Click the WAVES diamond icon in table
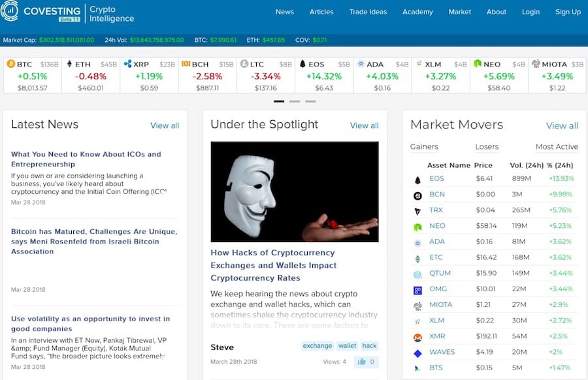This screenshot has height=380, width=588. (x=417, y=353)
